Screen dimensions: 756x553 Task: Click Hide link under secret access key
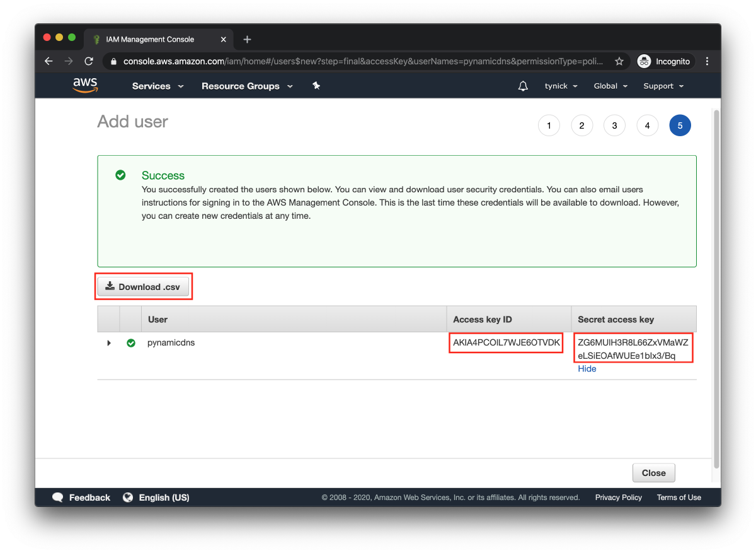587,369
